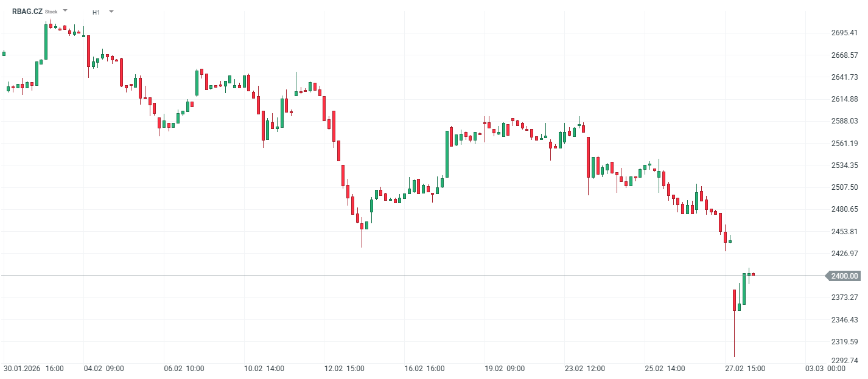Click the 30.01.2026 16:00 time label

33,369
